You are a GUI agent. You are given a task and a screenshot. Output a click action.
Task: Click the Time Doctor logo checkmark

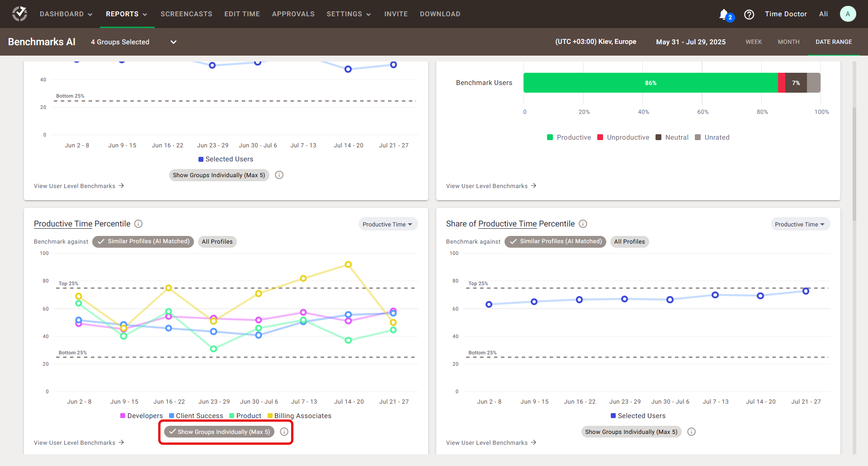[19, 14]
